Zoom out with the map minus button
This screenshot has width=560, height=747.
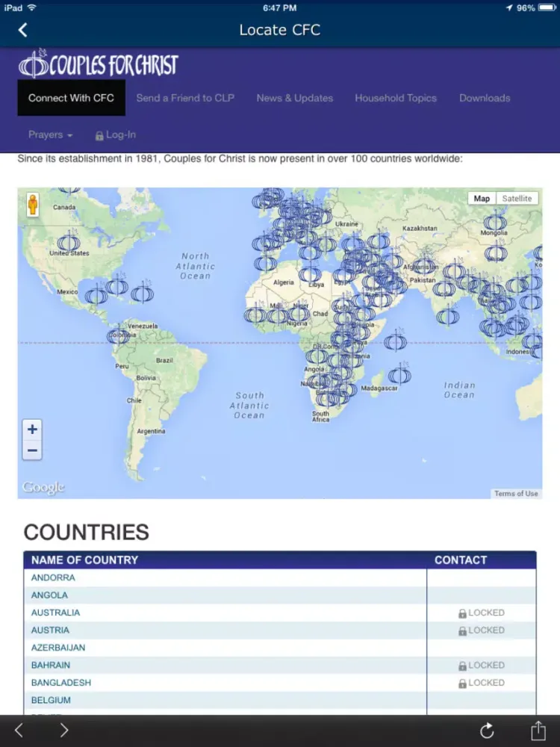(x=32, y=450)
